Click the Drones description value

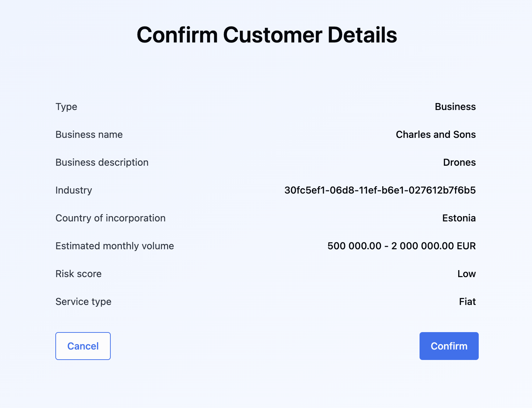click(459, 163)
